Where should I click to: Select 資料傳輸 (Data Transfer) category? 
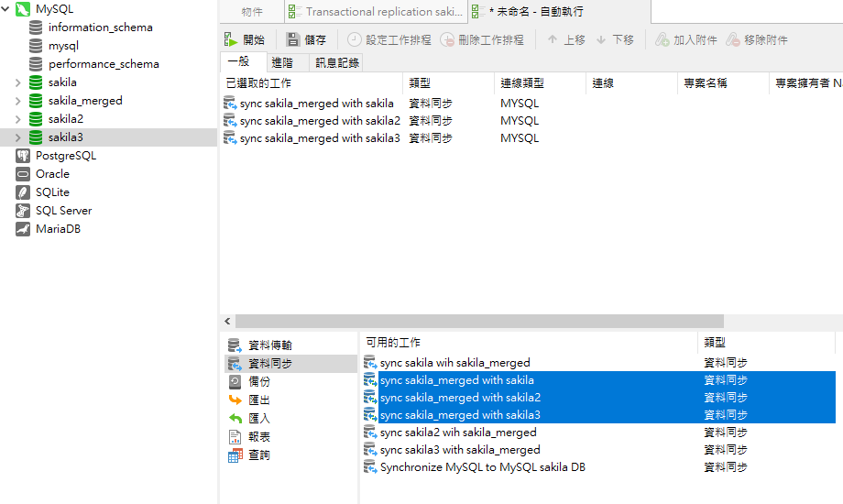tap(269, 345)
